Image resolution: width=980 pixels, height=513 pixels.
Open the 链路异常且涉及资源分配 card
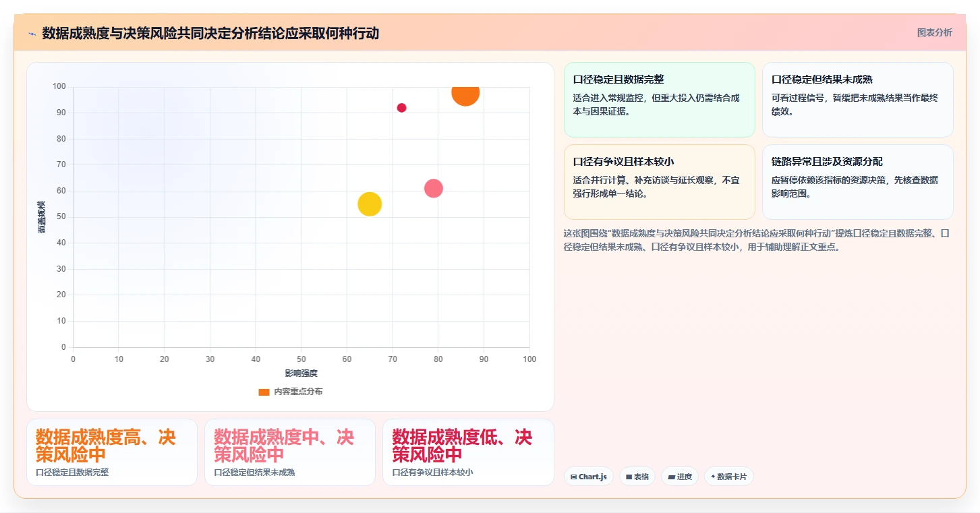857,182
